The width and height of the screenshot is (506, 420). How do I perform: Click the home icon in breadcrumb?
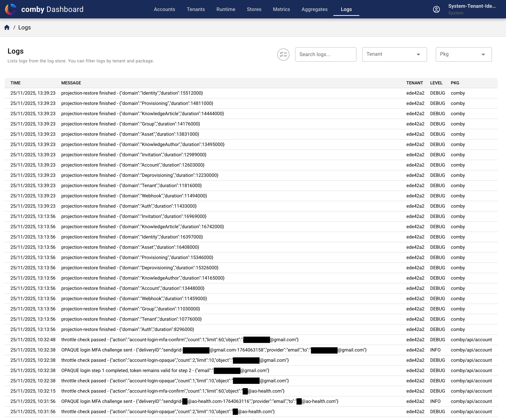tap(7, 27)
